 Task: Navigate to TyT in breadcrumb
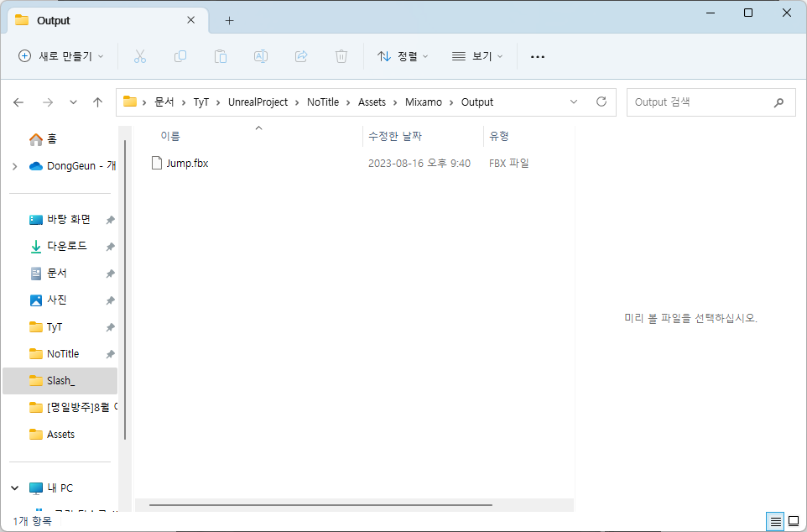point(200,102)
